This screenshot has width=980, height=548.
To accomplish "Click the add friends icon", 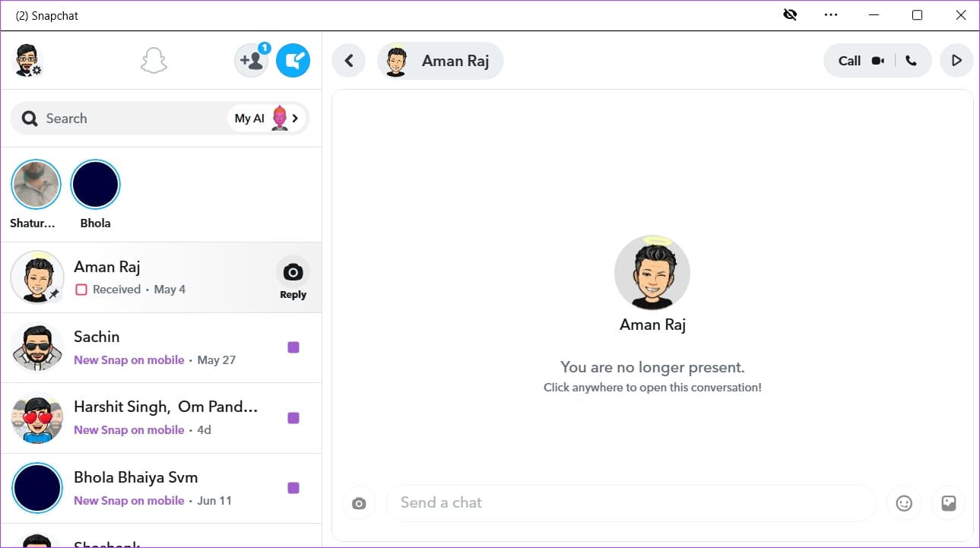I will [x=252, y=60].
